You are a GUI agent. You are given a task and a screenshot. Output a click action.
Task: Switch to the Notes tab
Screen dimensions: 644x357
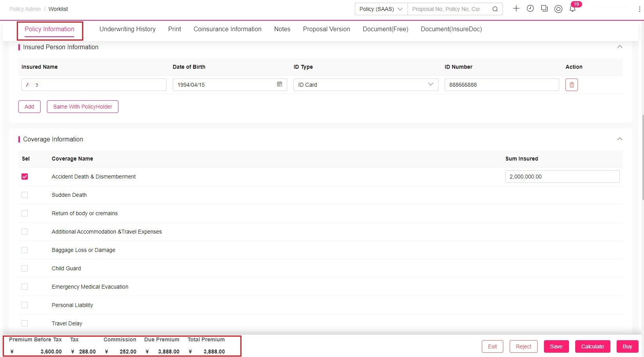[282, 29]
